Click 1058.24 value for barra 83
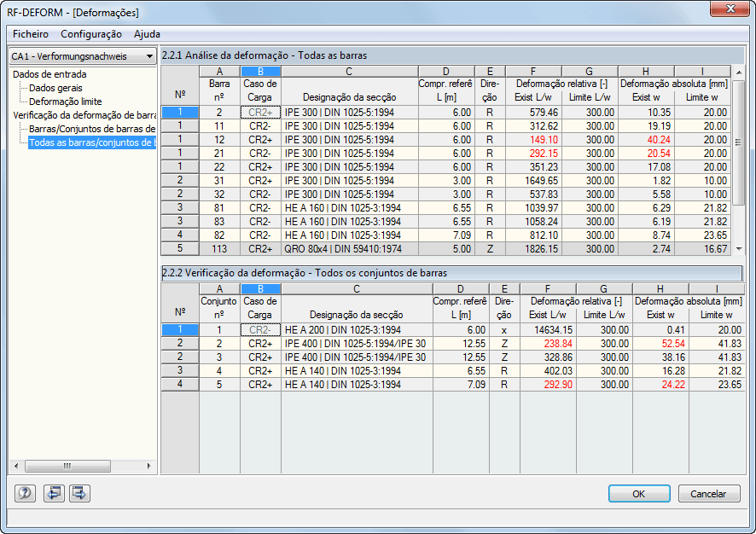 click(533, 222)
